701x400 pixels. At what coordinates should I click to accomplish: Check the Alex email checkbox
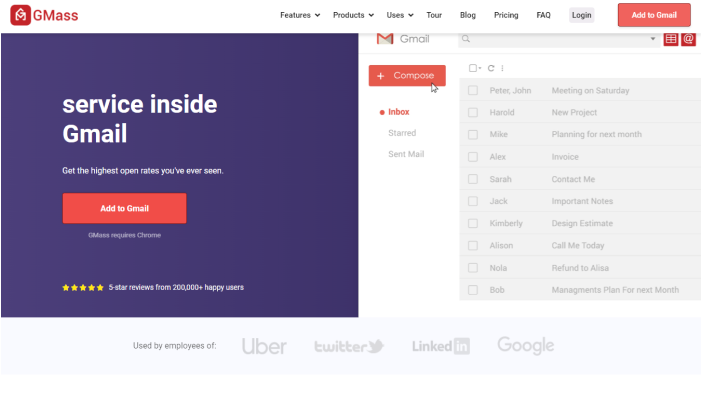pyautogui.click(x=473, y=157)
